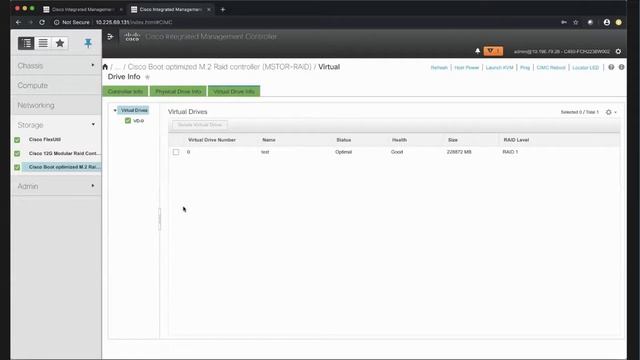640x360 pixels.
Task: Bookmark page with browser star icon
Action: (x=576, y=22)
